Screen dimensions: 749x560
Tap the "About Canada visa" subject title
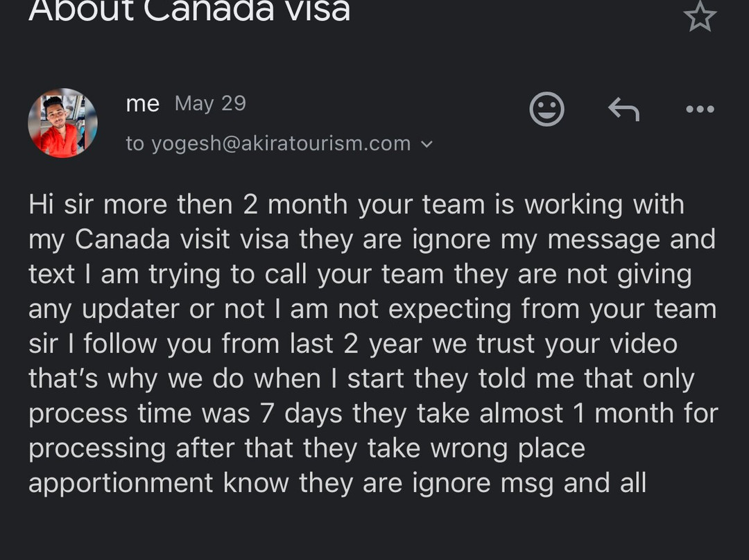coord(189,11)
